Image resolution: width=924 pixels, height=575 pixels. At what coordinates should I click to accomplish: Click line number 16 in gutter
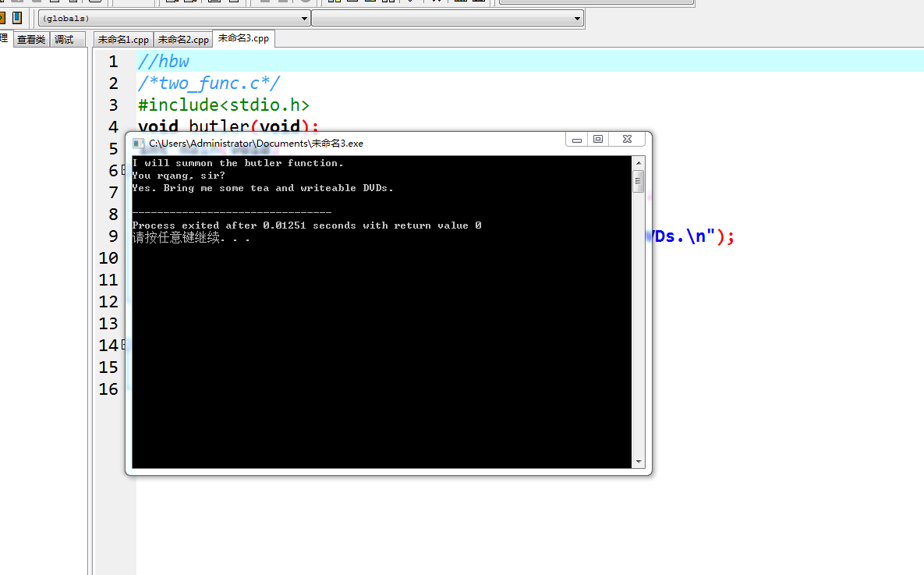pos(108,389)
